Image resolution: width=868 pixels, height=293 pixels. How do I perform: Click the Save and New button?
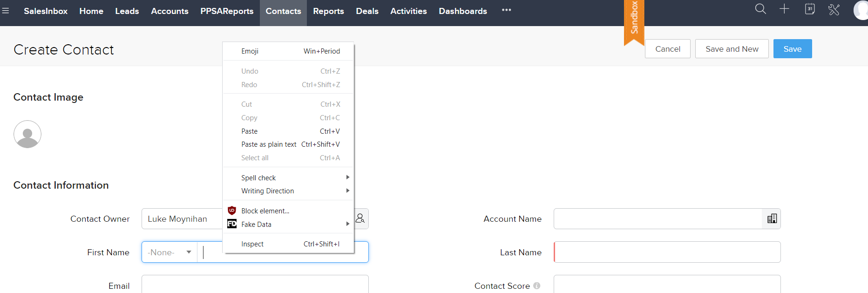(x=732, y=49)
